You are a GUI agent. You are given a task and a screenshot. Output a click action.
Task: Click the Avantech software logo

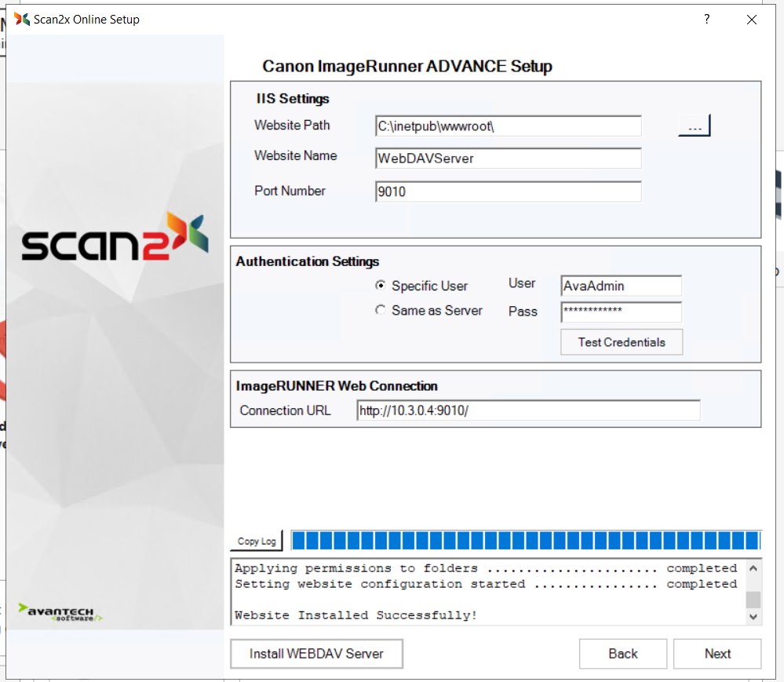61,612
